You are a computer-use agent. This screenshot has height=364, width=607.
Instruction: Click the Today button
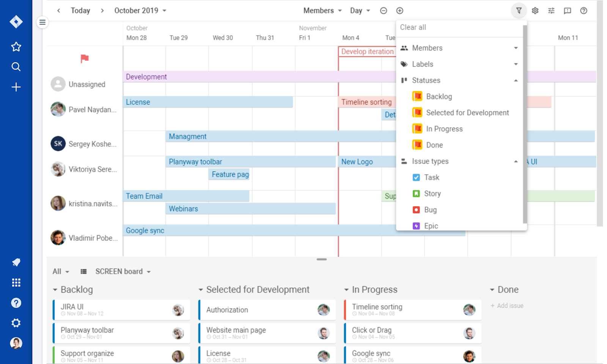(80, 10)
